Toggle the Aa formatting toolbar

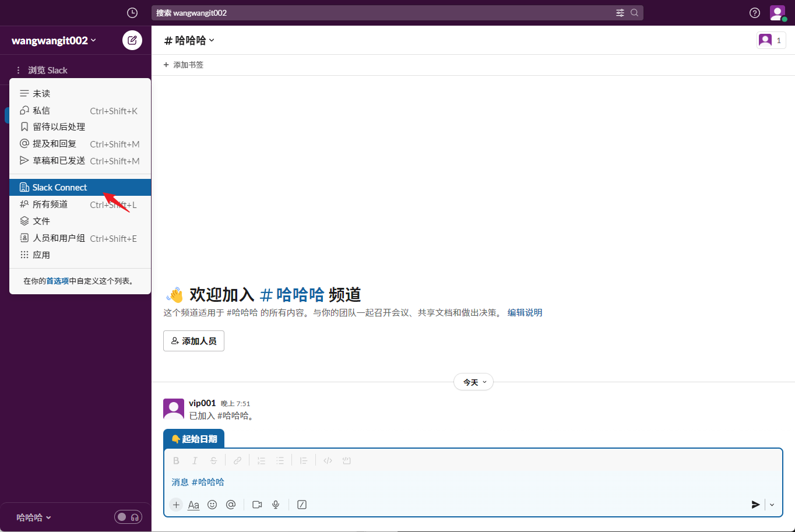click(x=194, y=505)
